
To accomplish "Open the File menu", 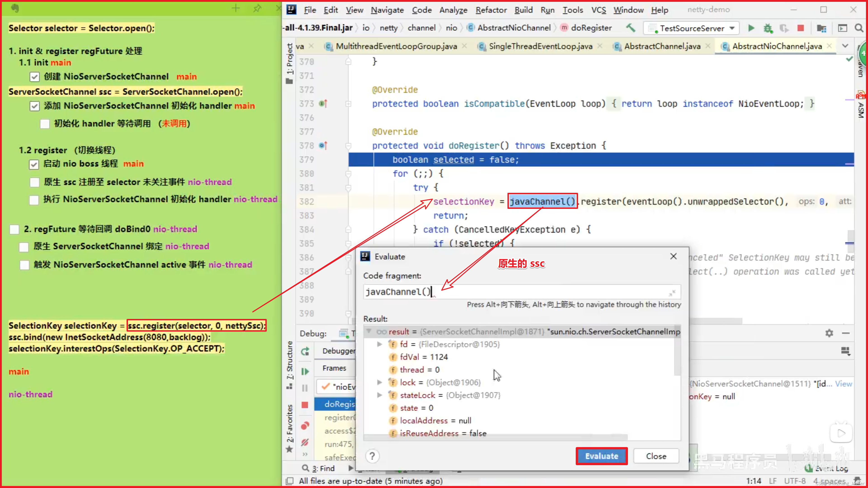I will (x=310, y=10).
